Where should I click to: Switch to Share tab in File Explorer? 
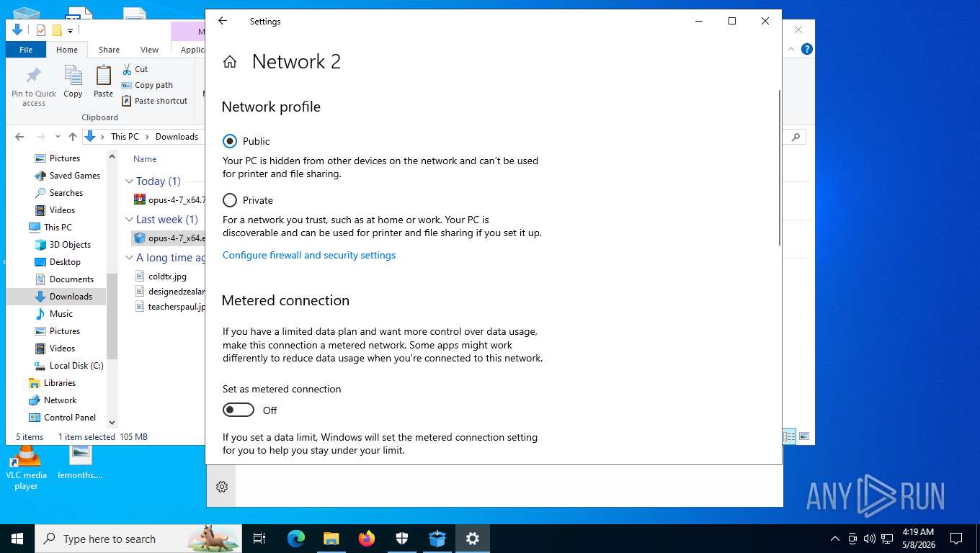pyautogui.click(x=109, y=50)
